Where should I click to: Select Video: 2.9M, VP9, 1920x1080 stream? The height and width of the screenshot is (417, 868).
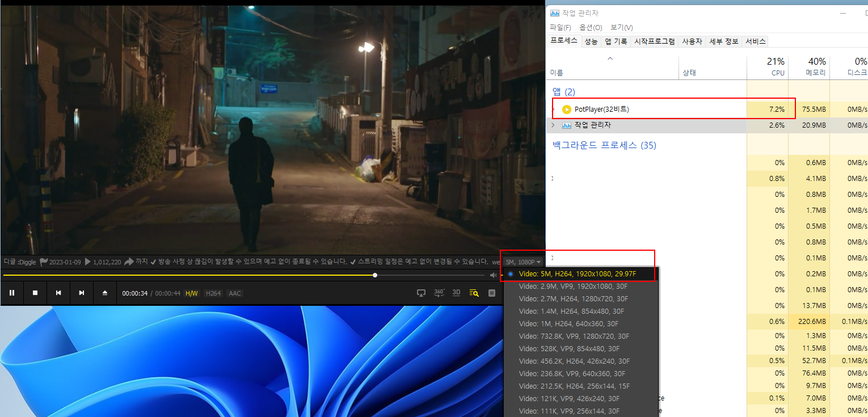pos(581,287)
